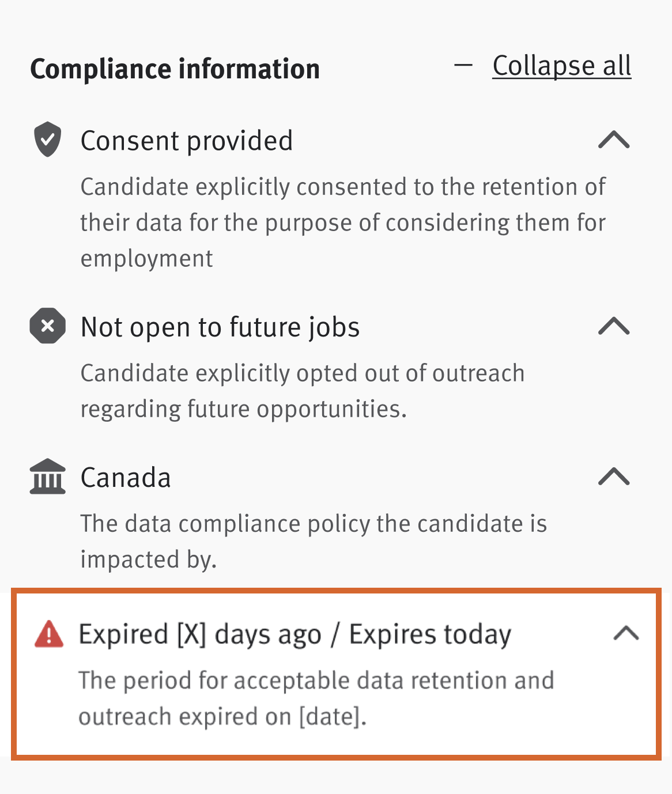This screenshot has height=794, width=672.
Task: Collapse the Consent provided section chevron
Action: point(614,139)
